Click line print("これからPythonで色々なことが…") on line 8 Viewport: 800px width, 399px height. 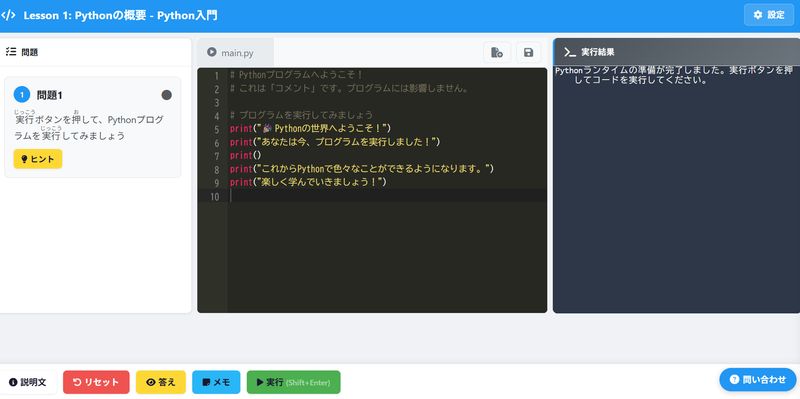coord(362,168)
